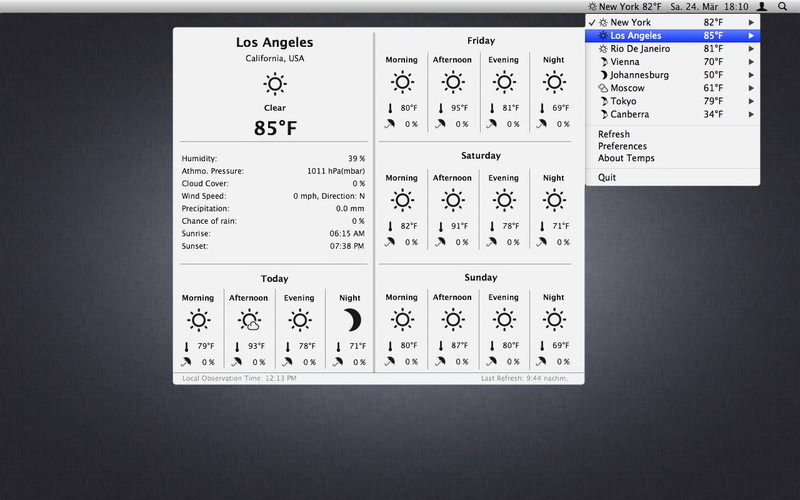Click the date and time in menu bar
This screenshot has width=800, height=500.
coord(709,7)
